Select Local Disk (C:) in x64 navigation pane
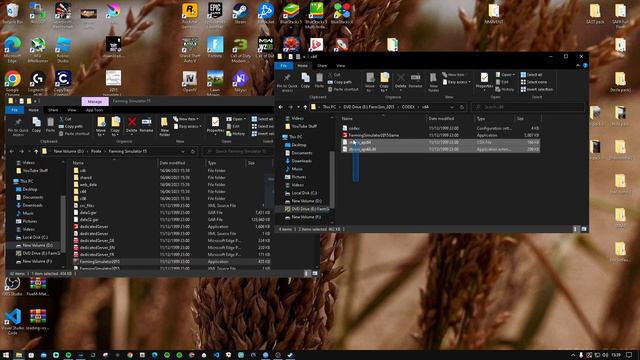 304,193
